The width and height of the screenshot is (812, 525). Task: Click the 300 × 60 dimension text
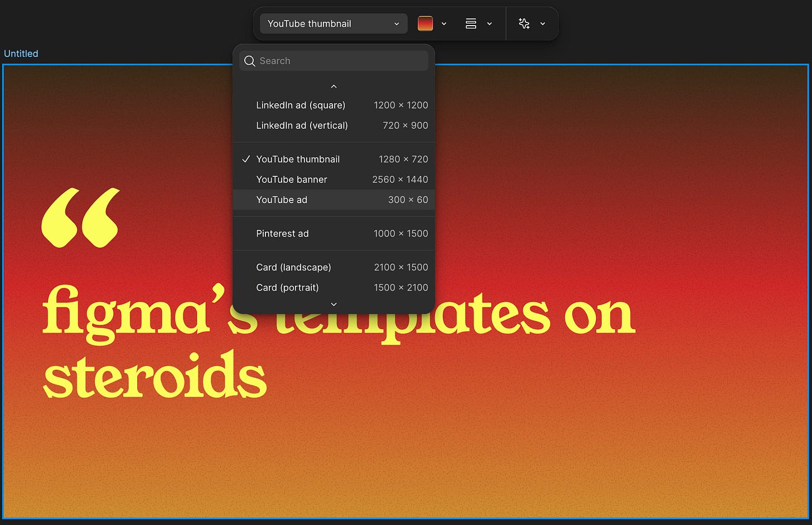click(408, 200)
